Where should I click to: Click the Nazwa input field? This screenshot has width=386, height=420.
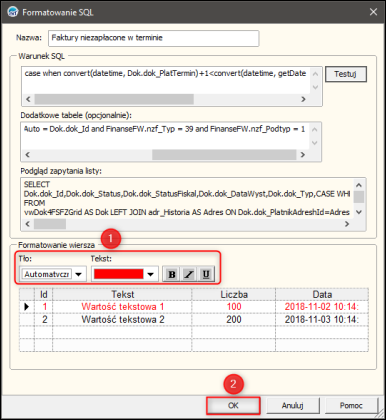[x=153, y=38]
